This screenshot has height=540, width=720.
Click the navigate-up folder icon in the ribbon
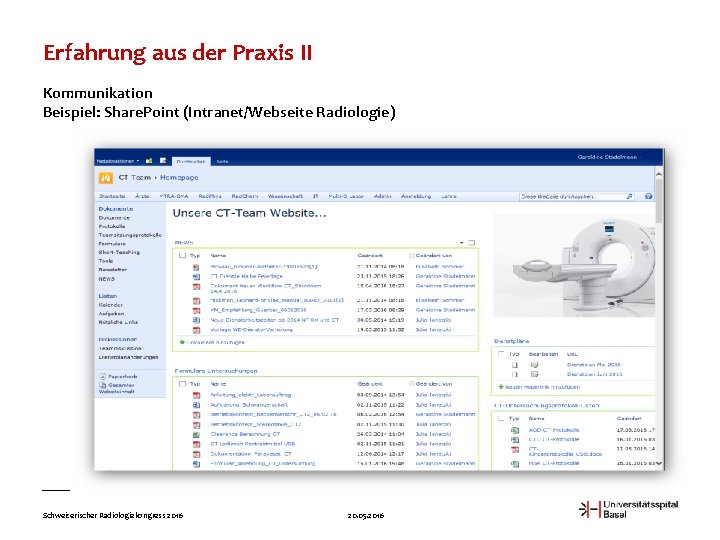149,161
